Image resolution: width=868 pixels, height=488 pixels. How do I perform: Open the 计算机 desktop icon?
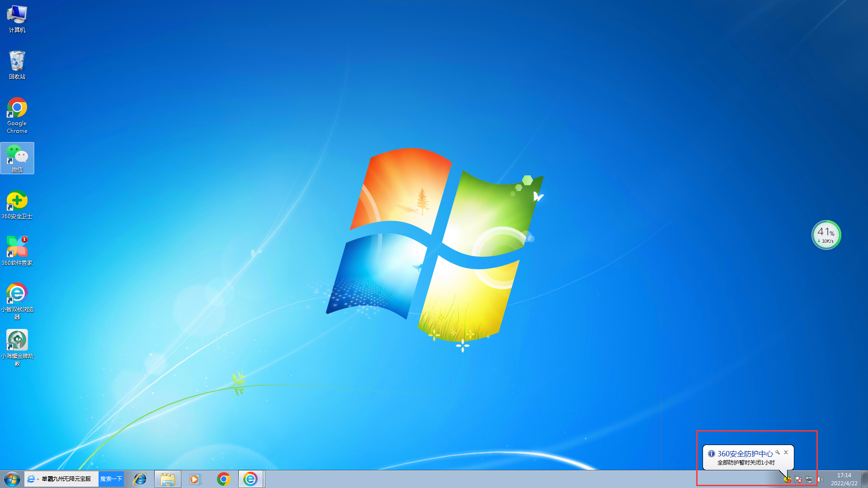click(17, 18)
